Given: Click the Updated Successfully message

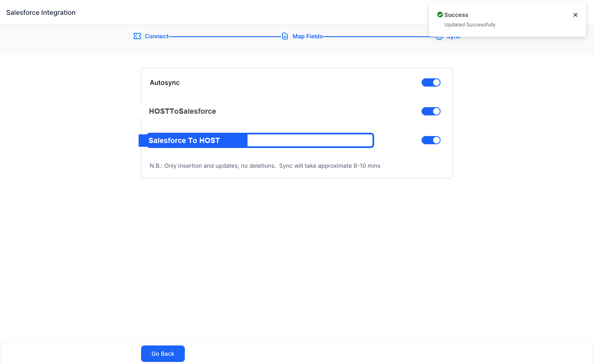Looking at the screenshot, I should (x=470, y=25).
